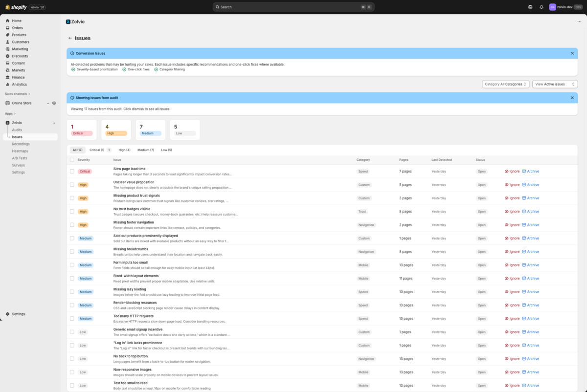Ignore the Unclear value proposition issue
Screen dimensions: 587x392
tap(512, 185)
